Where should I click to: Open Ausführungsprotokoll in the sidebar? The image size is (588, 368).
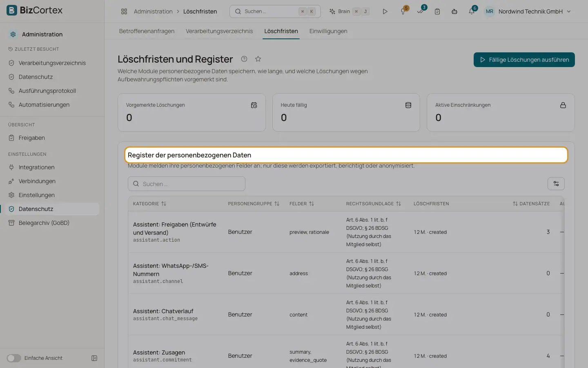point(47,91)
